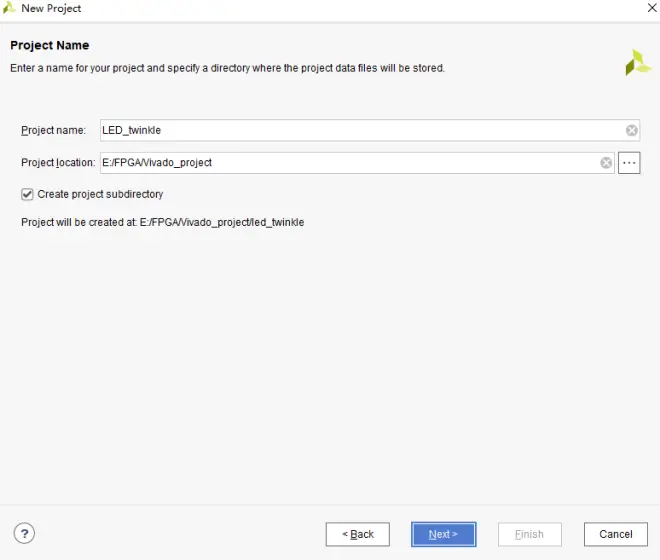Open the help question mark icon

[24, 533]
